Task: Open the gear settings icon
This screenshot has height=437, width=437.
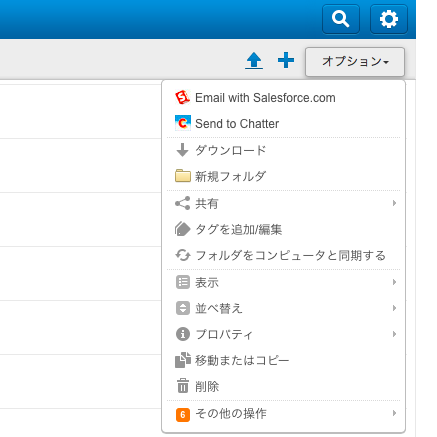Action: [389, 19]
